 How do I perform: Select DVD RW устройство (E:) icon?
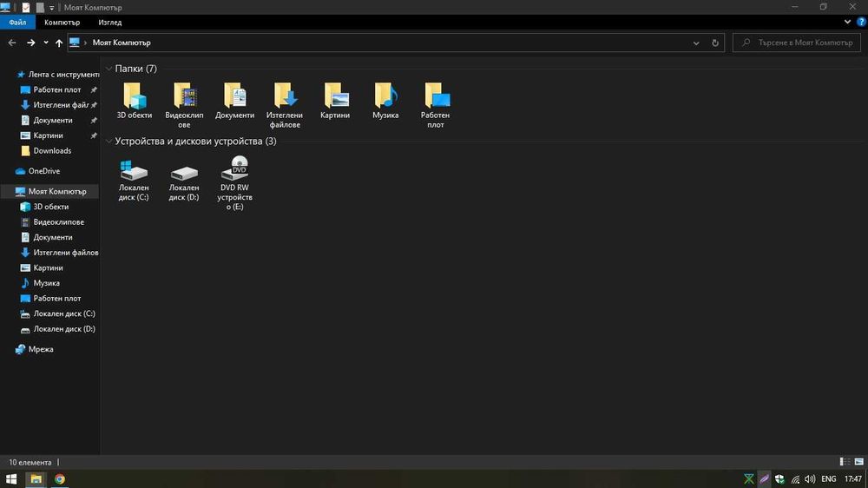(x=234, y=168)
